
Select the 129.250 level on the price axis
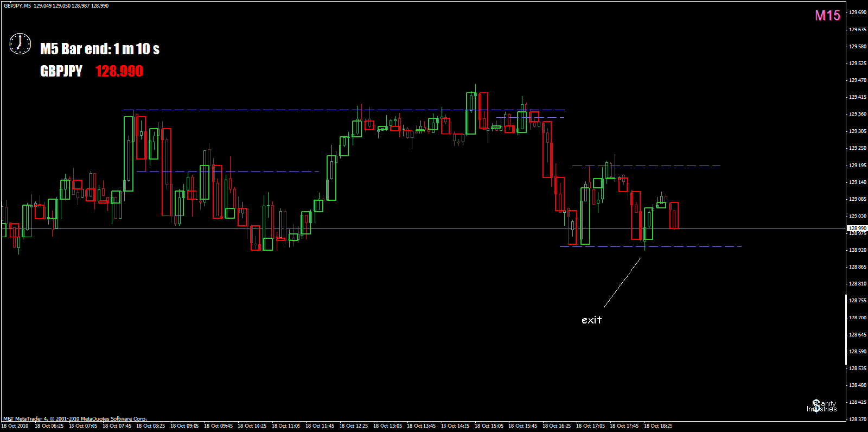(x=857, y=148)
